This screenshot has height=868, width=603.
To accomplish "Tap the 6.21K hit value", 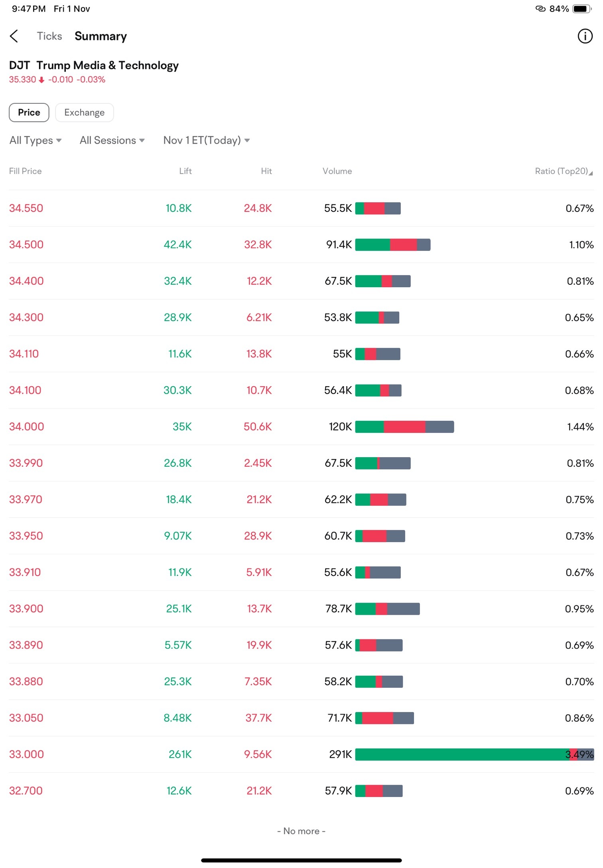I will pos(259,318).
